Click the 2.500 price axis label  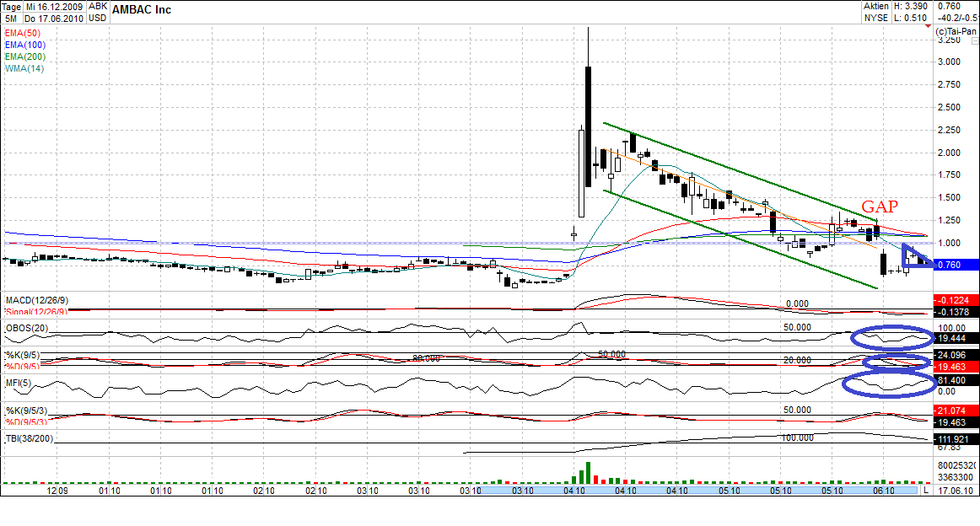coord(950,107)
